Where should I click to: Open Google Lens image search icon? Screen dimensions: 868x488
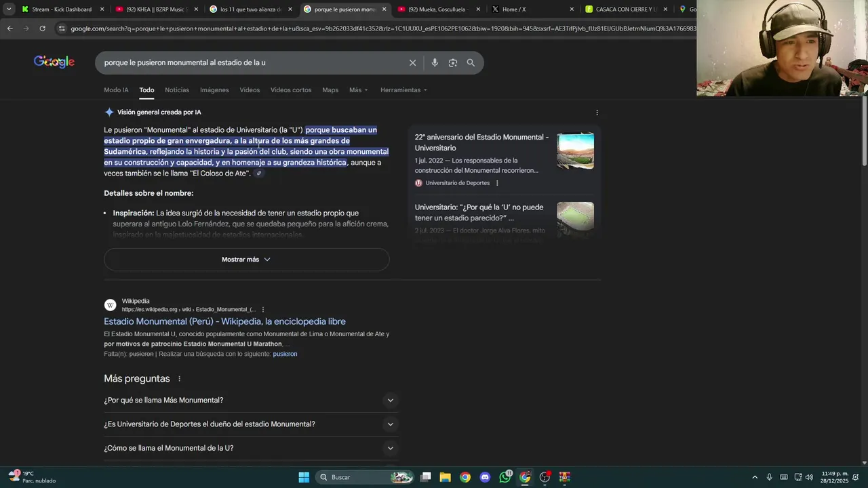click(452, 62)
